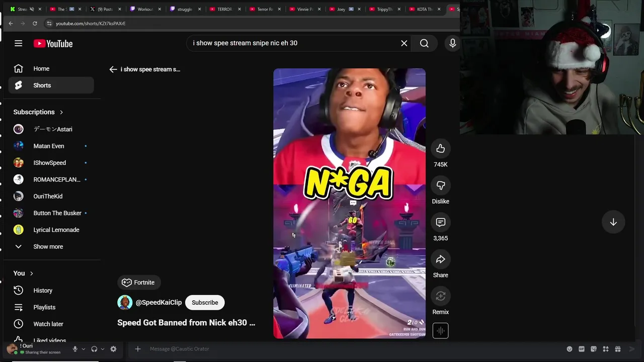Image resolution: width=644 pixels, height=362 pixels.
Task: Expand the Subscriptions section
Action: [39, 112]
